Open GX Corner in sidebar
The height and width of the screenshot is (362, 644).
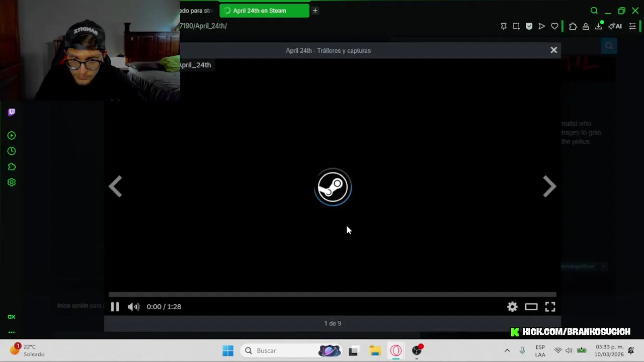pyautogui.click(x=12, y=317)
